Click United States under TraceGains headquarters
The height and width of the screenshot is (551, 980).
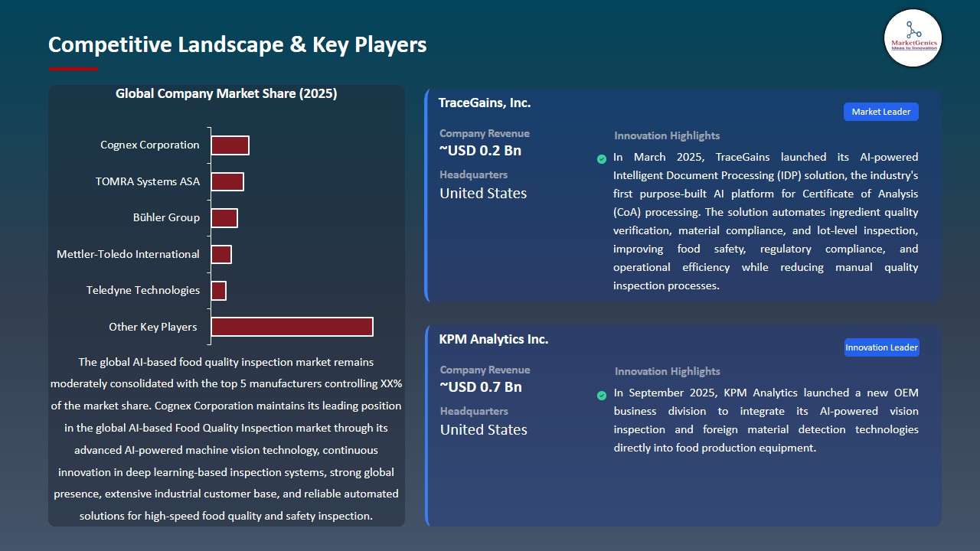[x=483, y=194]
